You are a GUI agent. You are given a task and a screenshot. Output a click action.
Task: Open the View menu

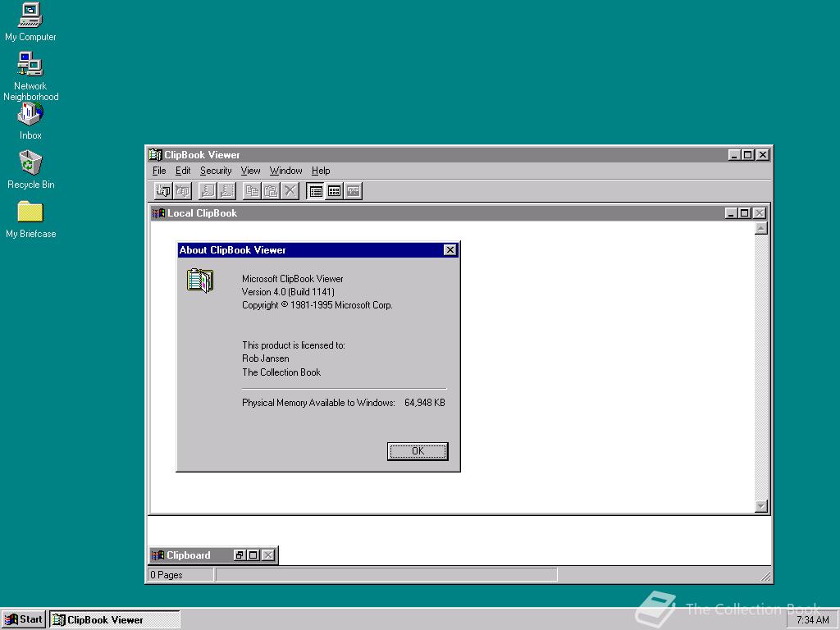tap(250, 171)
